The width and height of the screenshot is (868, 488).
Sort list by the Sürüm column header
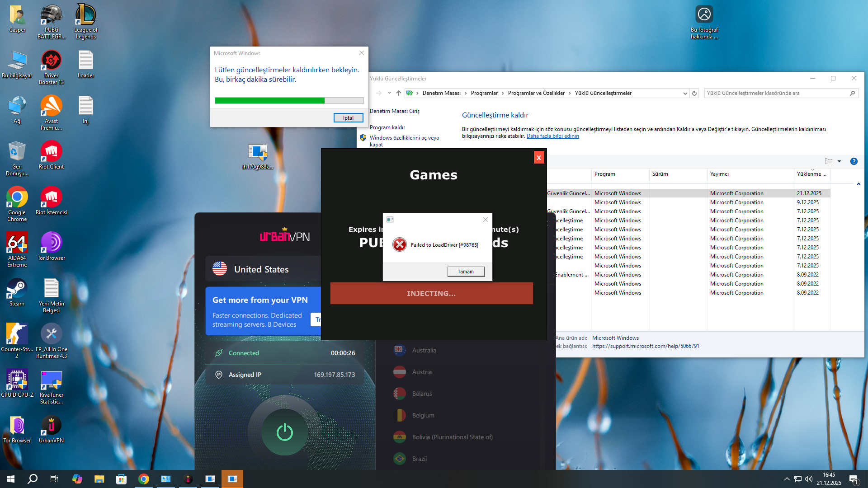click(678, 174)
